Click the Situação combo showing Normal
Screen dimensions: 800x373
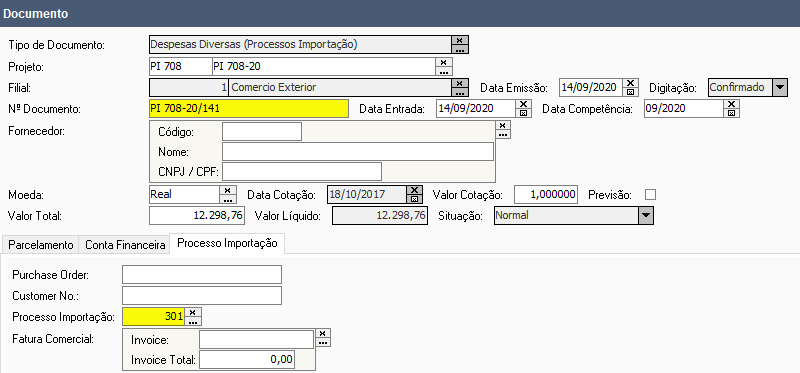pyautogui.click(x=573, y=215)
